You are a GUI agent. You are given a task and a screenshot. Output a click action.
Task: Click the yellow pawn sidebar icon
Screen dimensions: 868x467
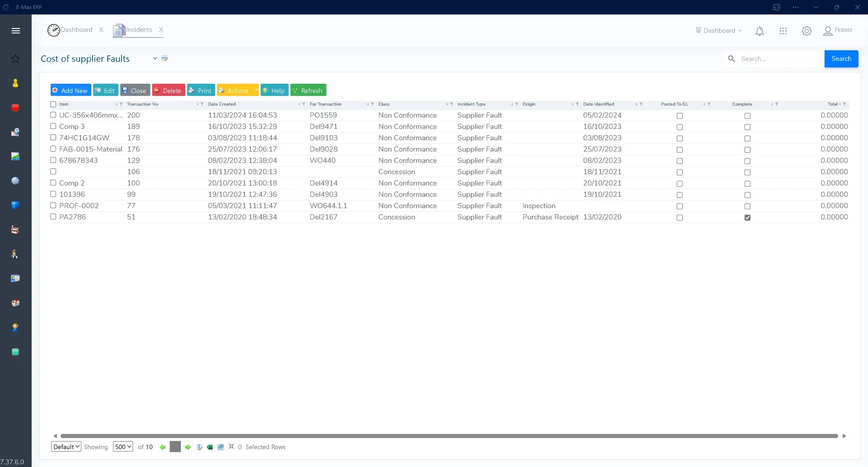tap(15, 83)
